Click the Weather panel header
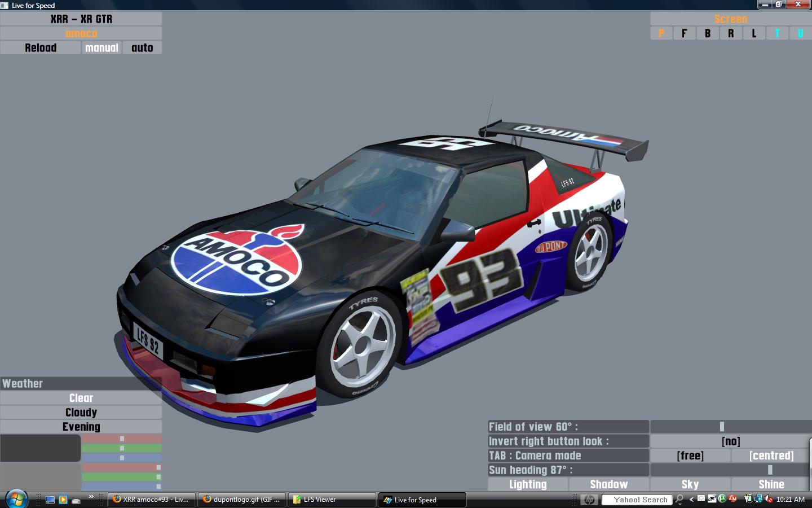The width and height of the screenshot is (812, 508). pos(81,384)
